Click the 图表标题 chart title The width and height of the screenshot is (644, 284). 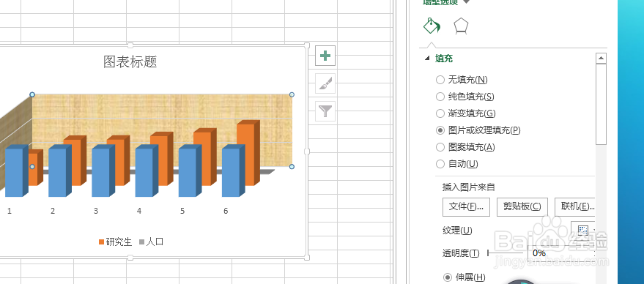tap(130, 62)
